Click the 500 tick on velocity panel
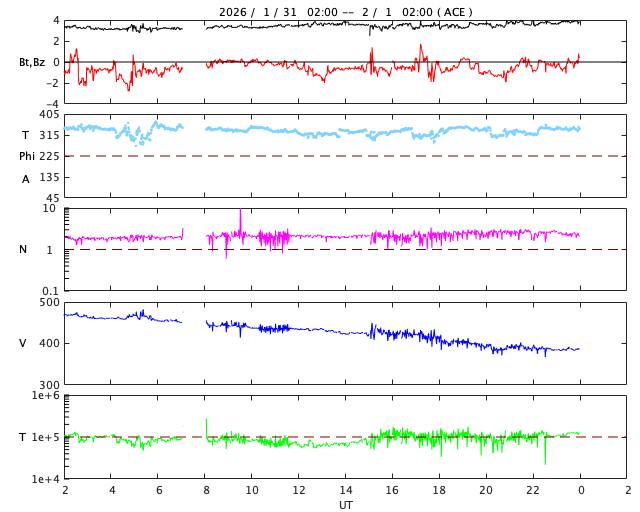Screen dimensions: 640x512 pos(49,302)
